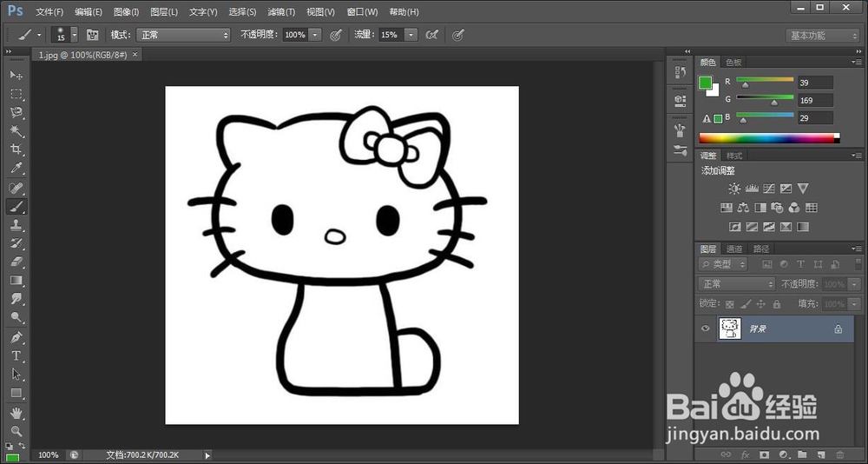
Task: Toggle lock all padlock icon next to 锁定
Action: [x=777, y=304]
